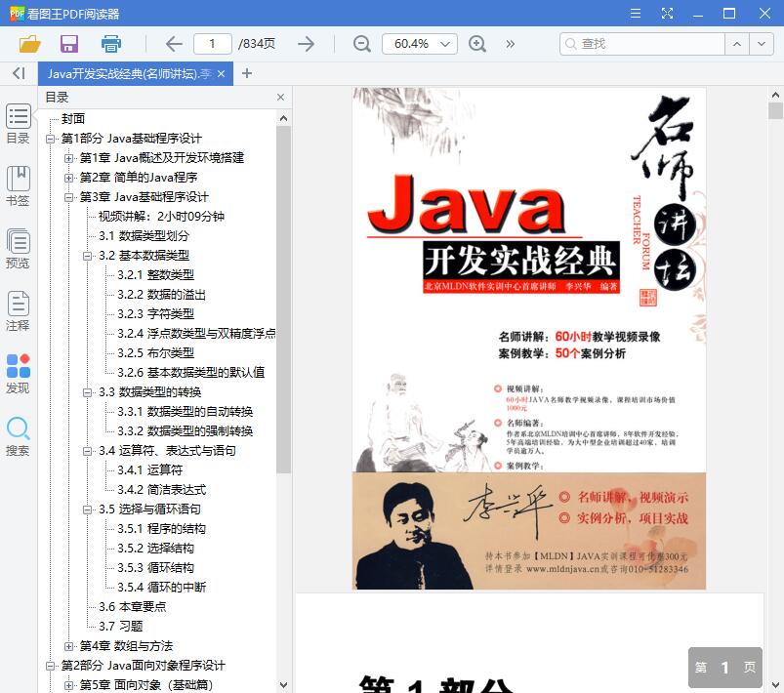Collapse 第3章 Java基础程序设计 node

pos(68,197)
